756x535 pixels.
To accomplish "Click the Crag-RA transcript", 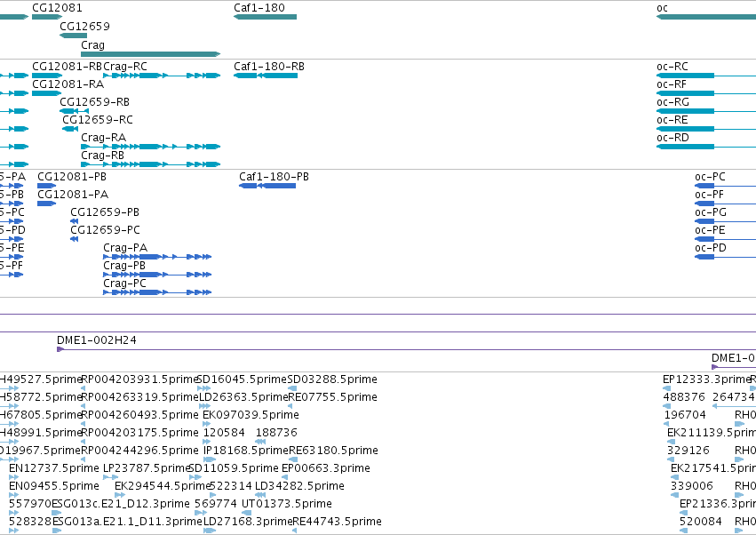I will coord(150,147).
